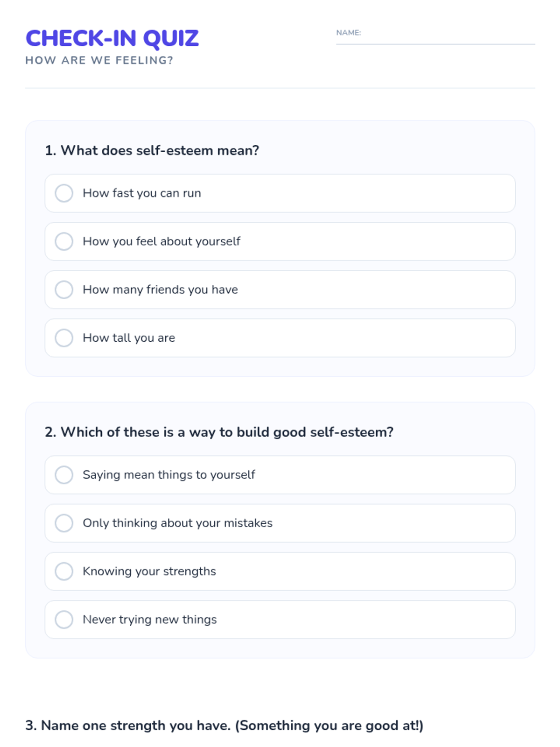The height and width of the screenshot is (747, 560).
Task: Select 'Saying mean things to yourself' radio button
Action: click(x=64, y=475)
